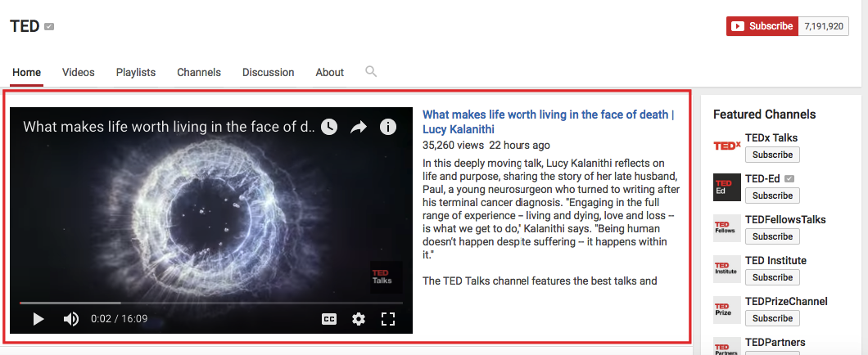Click the verified badge beside TED-Ed
The width and height of the screenshot is (868, 355).
click(789, 178)
